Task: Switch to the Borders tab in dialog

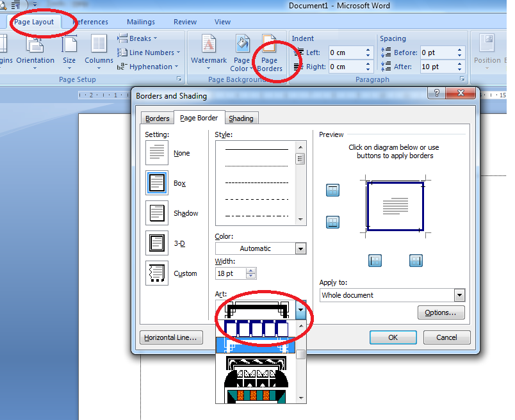Action: point(158,118)
